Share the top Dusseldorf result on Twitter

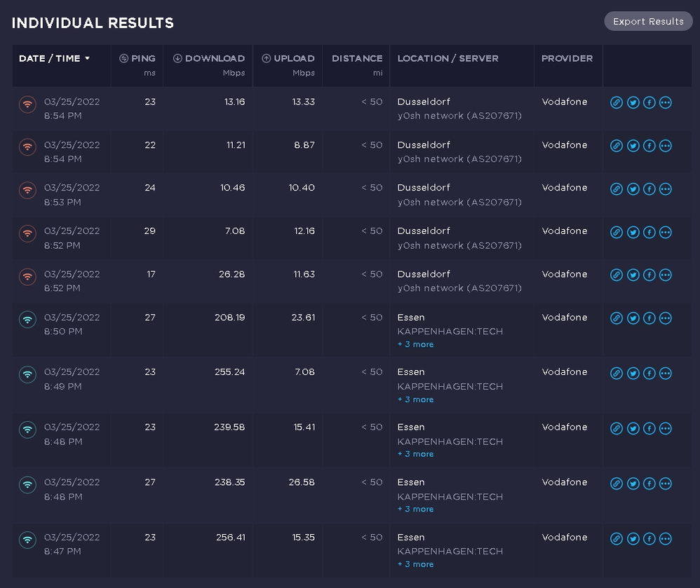tap(633, 102)
